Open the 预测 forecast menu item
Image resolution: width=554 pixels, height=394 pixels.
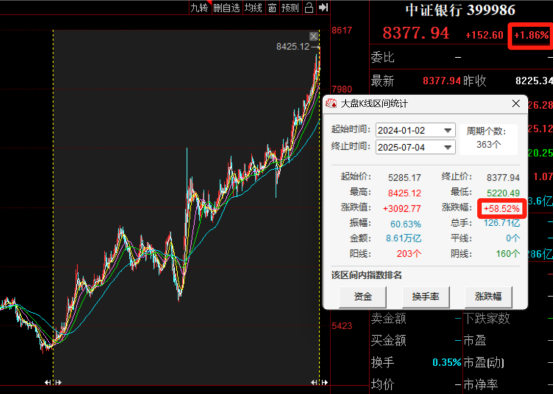click(290, 8)
